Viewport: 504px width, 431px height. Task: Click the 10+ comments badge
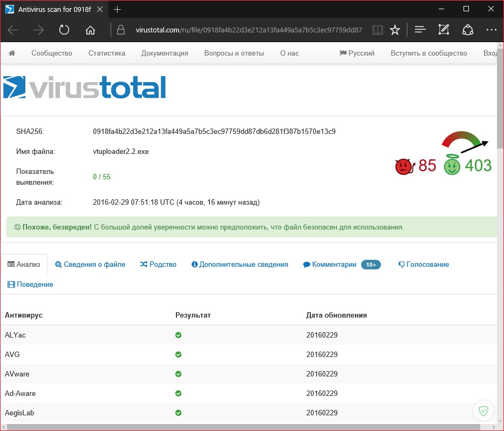pos(371,265)
